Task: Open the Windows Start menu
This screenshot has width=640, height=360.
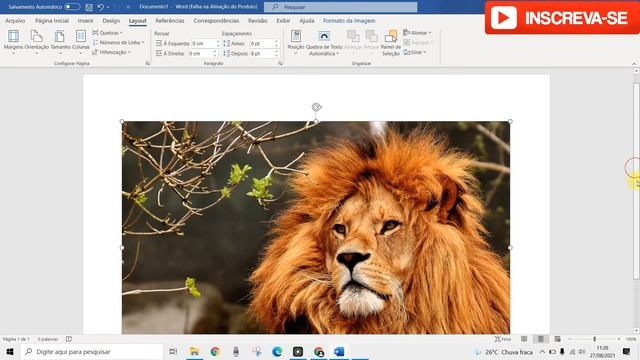Action: pos(10,352)
